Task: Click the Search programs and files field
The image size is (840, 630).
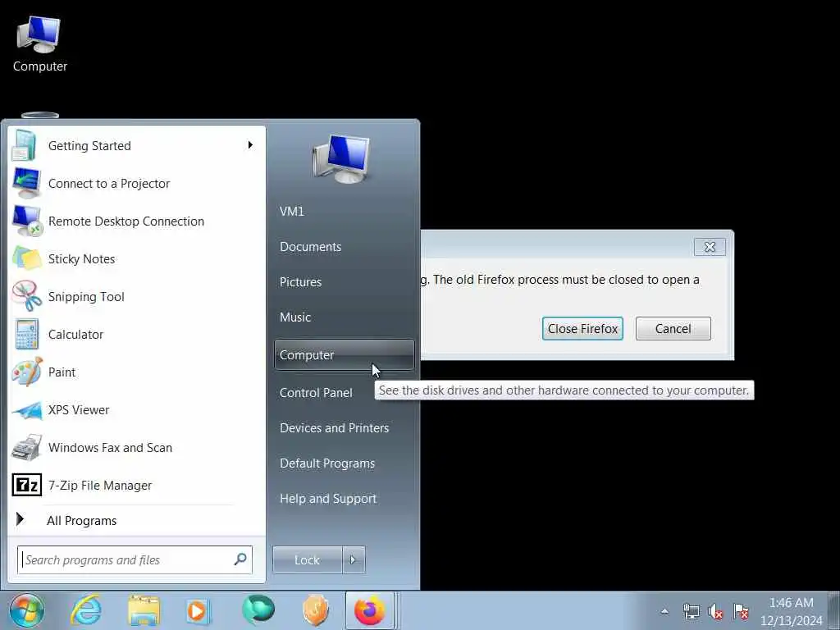Action: 135,559
